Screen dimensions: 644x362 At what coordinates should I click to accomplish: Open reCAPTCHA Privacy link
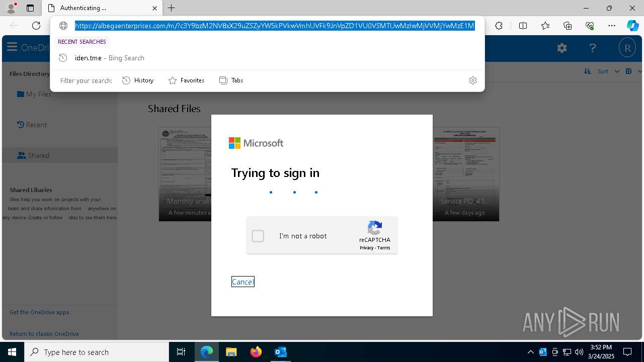pyautogui.click(x=366, y=248)
